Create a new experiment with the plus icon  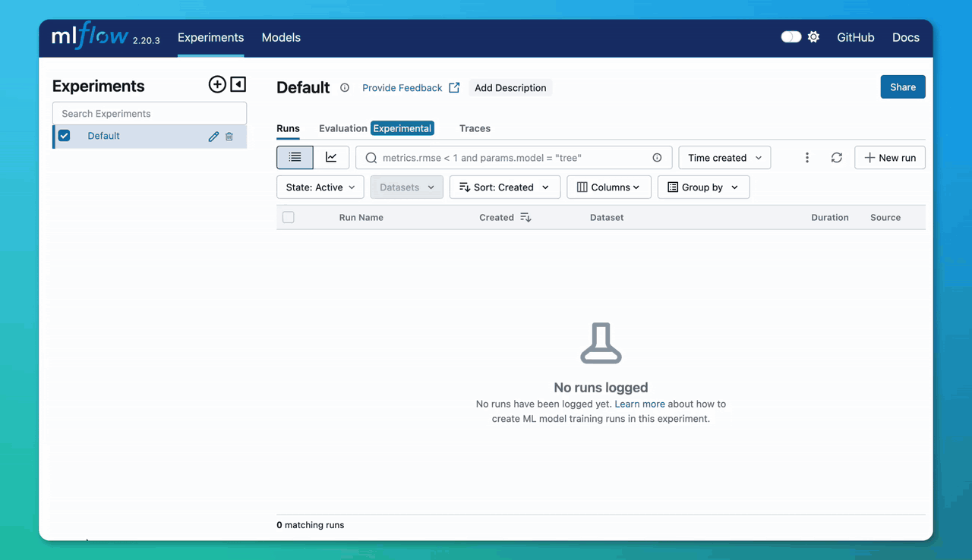point(217,84)
